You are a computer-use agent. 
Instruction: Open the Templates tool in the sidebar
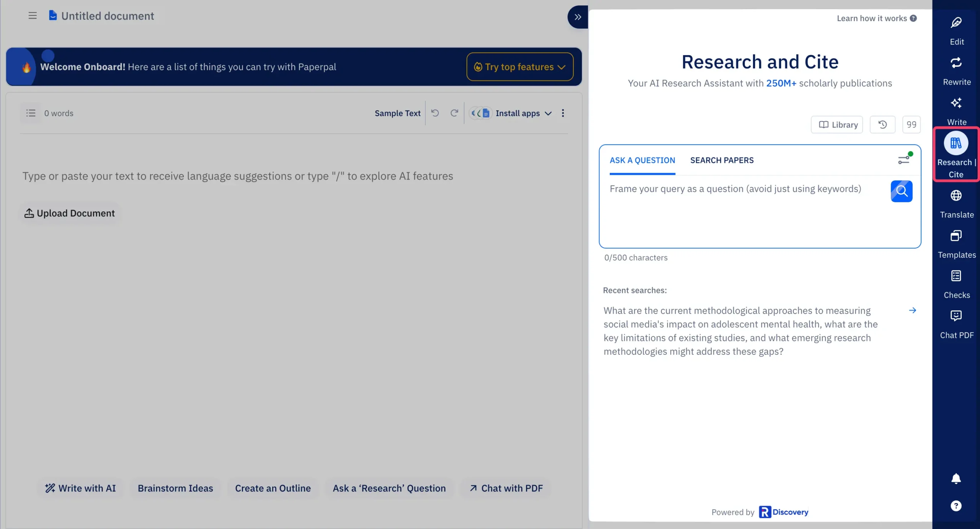pyautogui.click(x=956, y=244)
